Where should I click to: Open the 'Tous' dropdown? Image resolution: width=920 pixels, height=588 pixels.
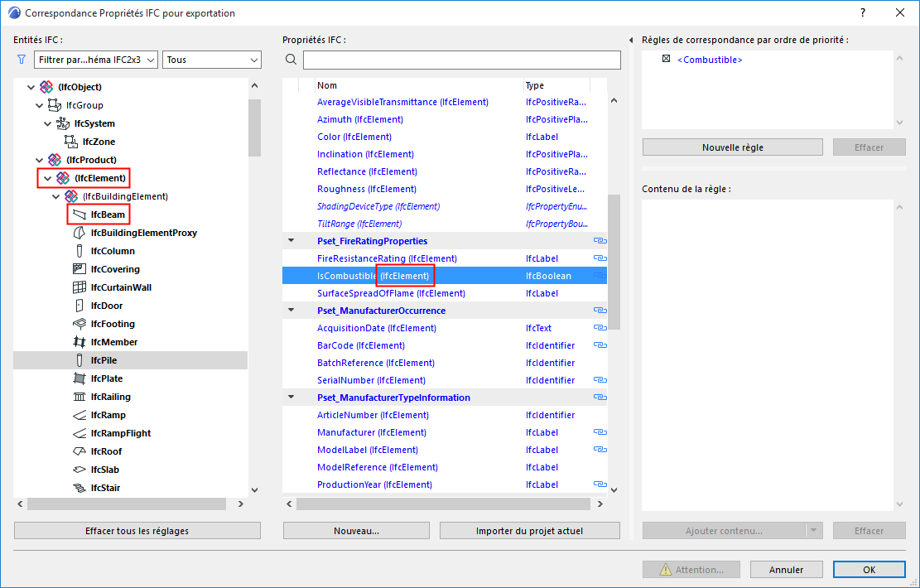[x=212, y=60]
